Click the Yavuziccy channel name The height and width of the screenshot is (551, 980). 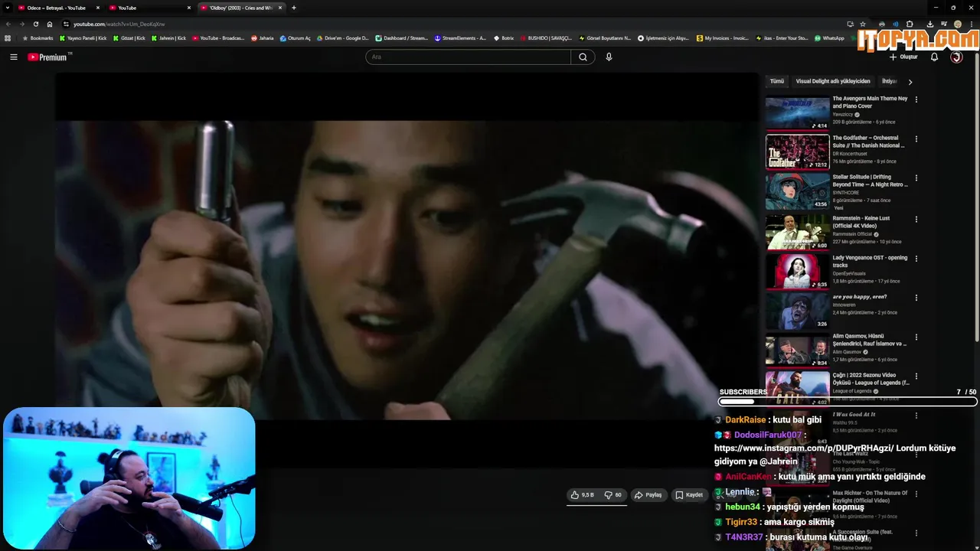[843, 114]
